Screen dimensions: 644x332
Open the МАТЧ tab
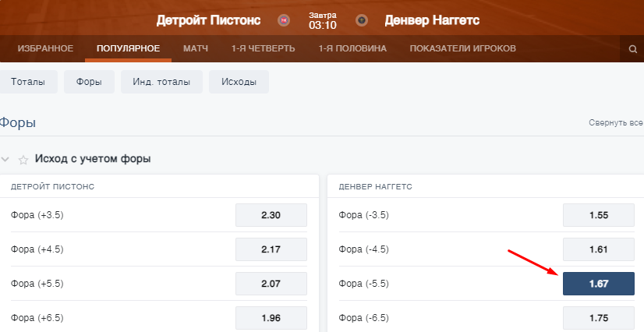click(196, 48)
